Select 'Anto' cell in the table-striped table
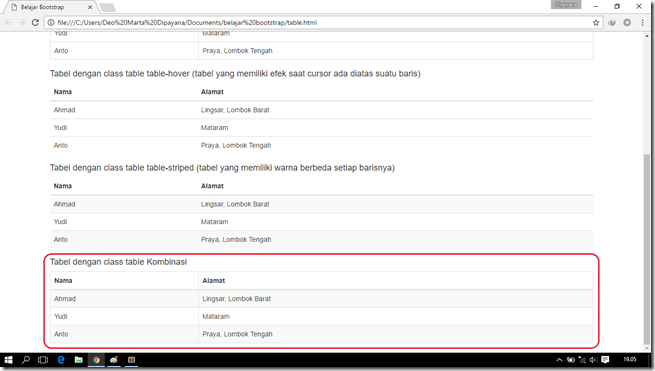The image size is (655, 371). 61,239
